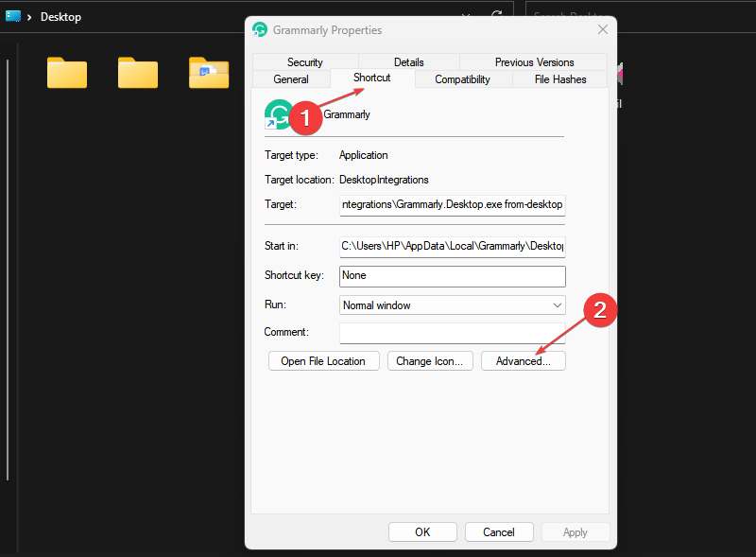The image size is (756, 557).
Task: Click the Refresh icon in Explorer address bar
Action: (497, 16)
